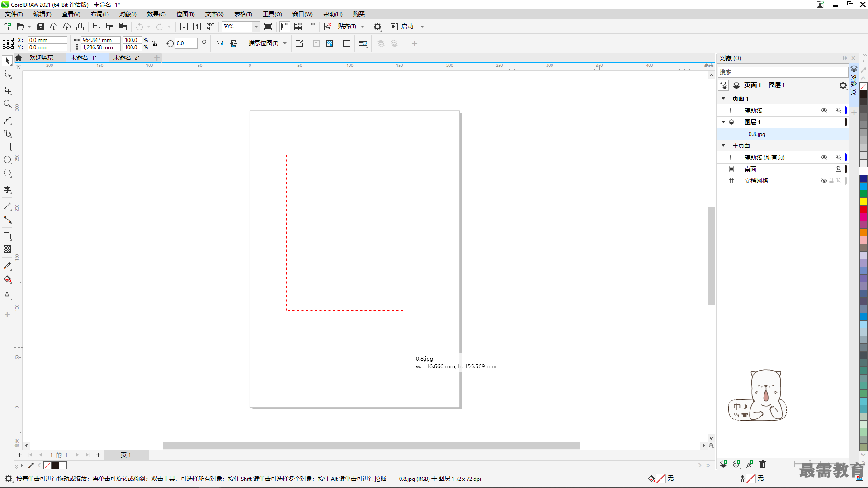Click the Import icon

pos(184,27)
